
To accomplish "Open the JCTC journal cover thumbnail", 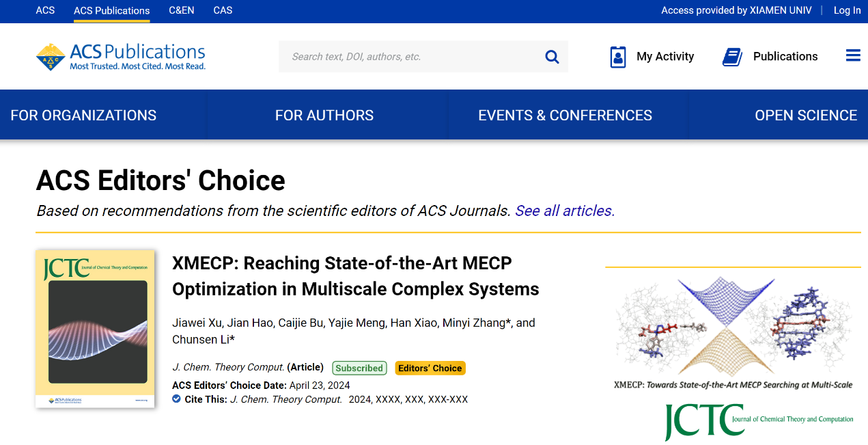I will tap(95, 329).
